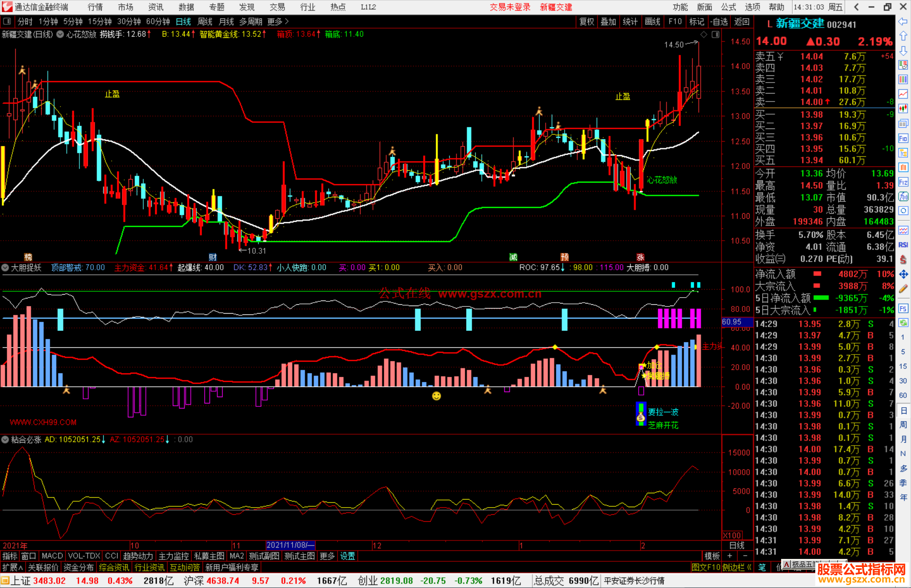Viewport: 911px width, 588px height.
Task: Open the 更多 indicators option in bottom tab bar
Action: point(327,556)
